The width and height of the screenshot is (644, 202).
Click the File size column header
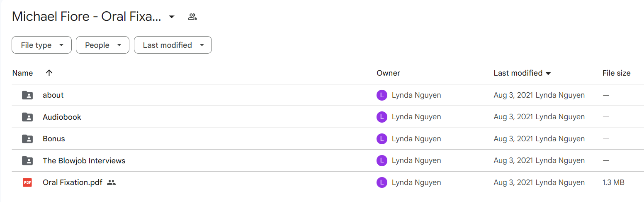[616, 73]
